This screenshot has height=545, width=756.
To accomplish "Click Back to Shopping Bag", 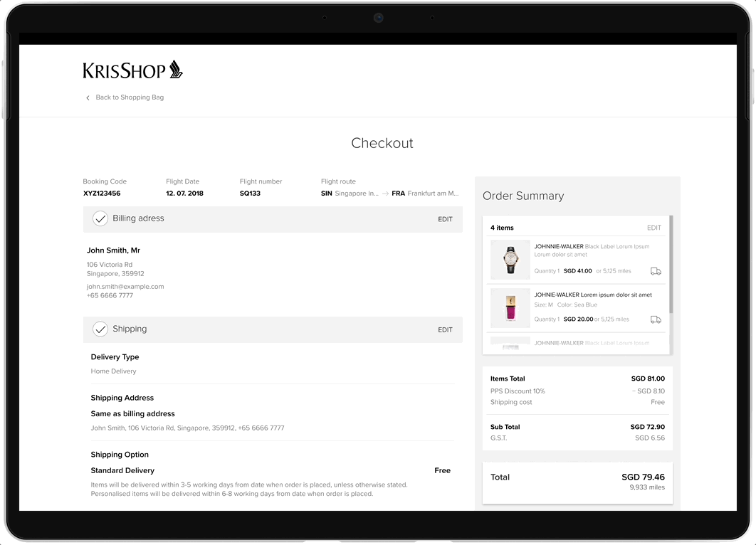I will [130, 97].
